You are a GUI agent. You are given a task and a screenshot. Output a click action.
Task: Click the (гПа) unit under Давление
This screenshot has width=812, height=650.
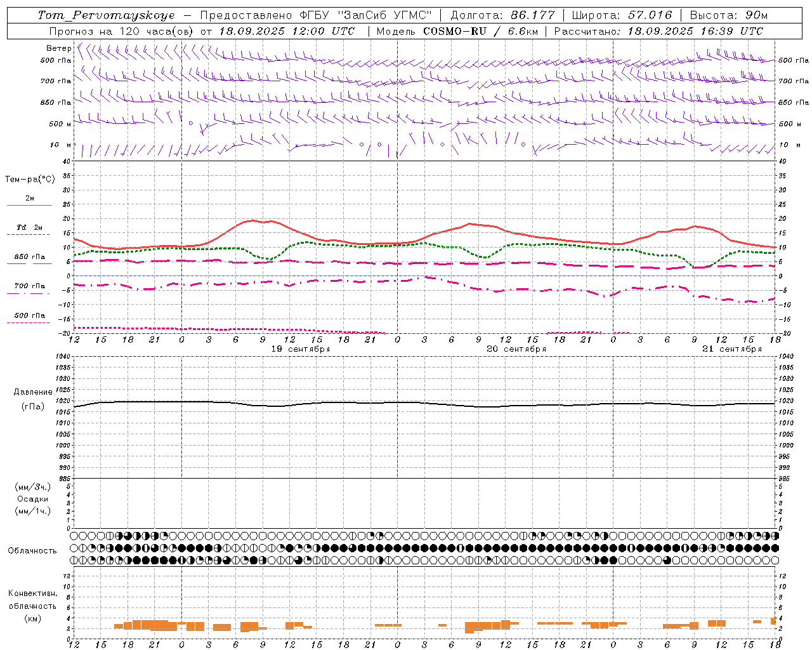(32, 407)
